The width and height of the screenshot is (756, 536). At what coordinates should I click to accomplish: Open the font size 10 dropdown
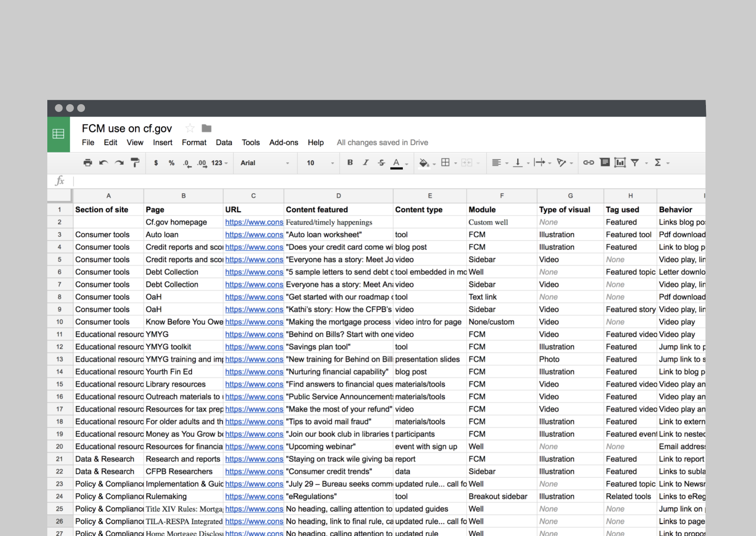click(x=321, y=163)
